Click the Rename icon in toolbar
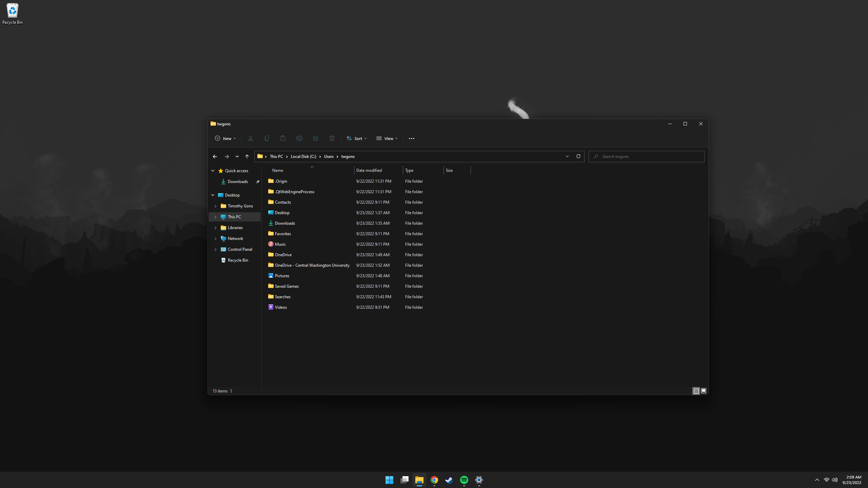 (299, 138)
